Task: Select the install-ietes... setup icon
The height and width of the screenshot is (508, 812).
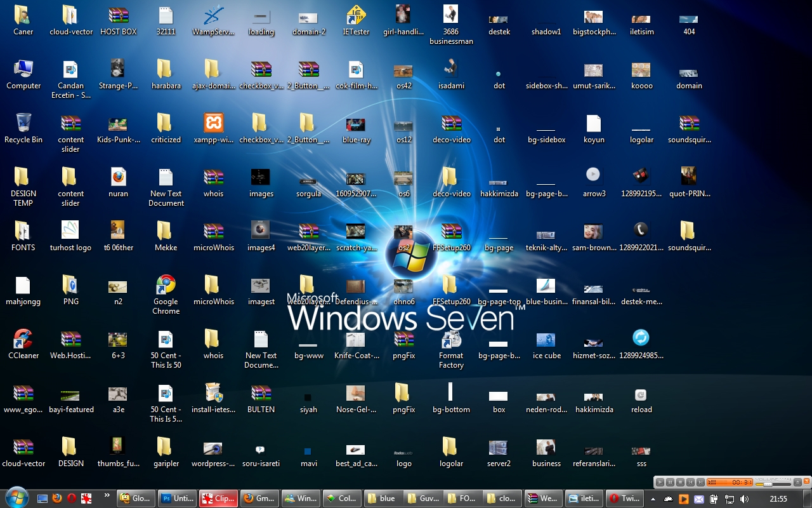Action: 213,399
